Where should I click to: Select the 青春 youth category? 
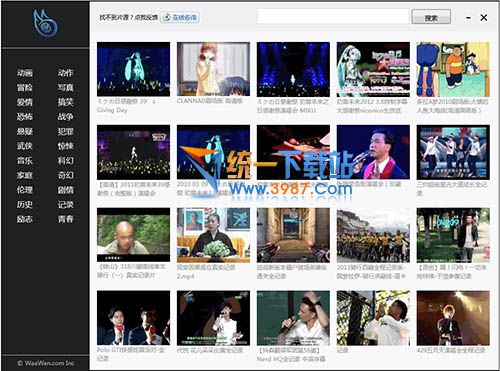[65, 219]
